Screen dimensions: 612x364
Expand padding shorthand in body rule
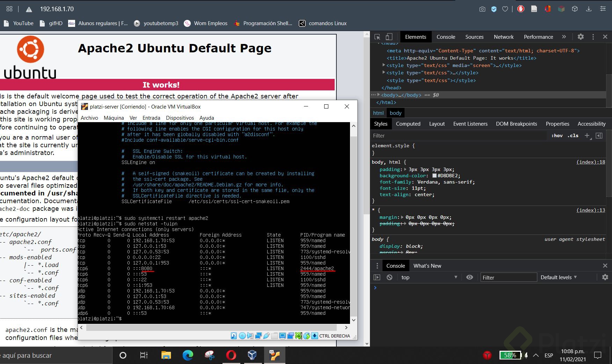coord(406,169)
